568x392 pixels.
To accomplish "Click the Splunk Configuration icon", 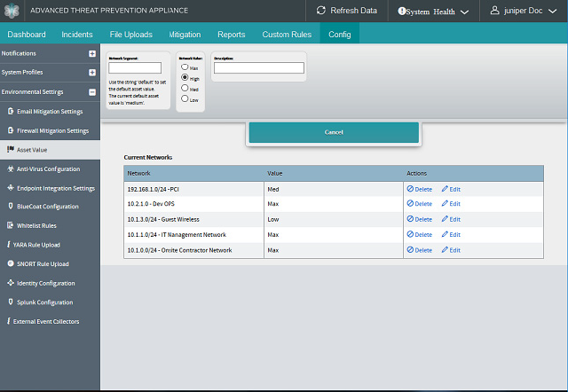I will 10,302.
